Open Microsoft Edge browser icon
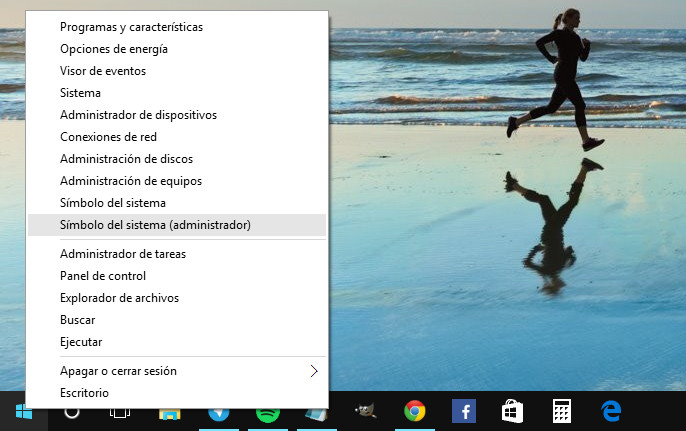This screenshot has height=431, width=686. tap(611, 411)
